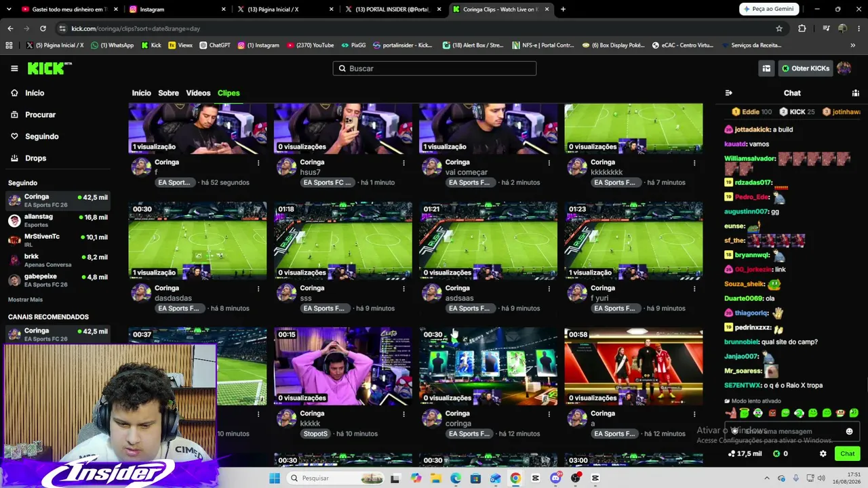Open Discord from the taskbar
Image resolution: width=868 pixels, height=488 pixels.
pos(556,478)
